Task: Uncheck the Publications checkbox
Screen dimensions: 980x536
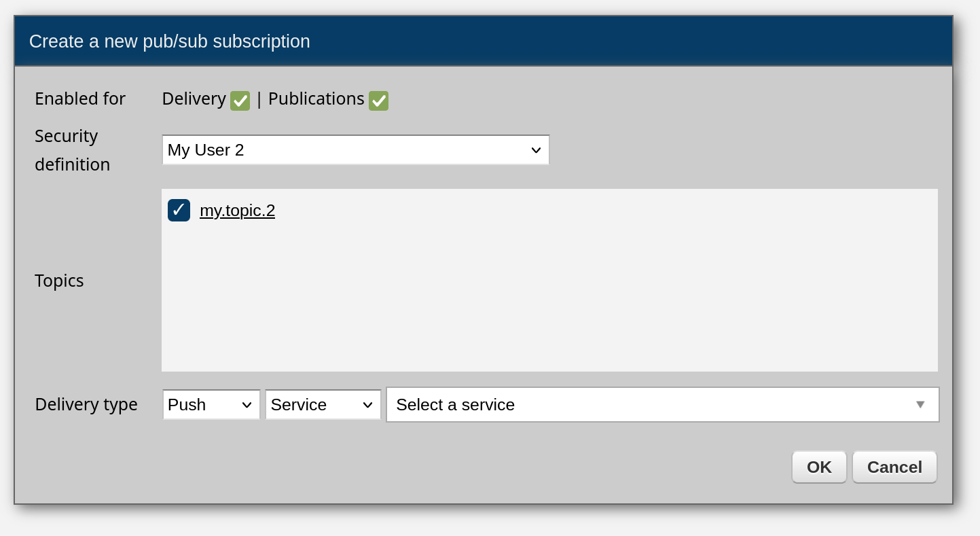Action: click(378, 101)
